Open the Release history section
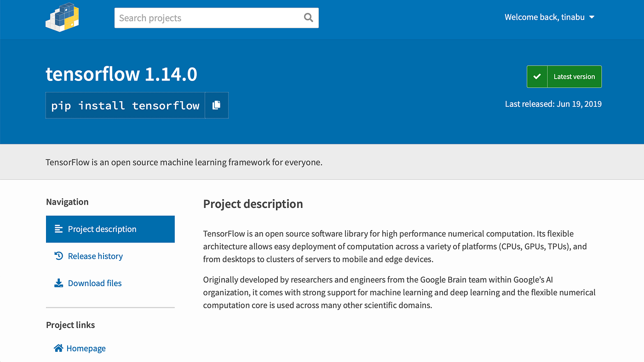 click(95, 256)
